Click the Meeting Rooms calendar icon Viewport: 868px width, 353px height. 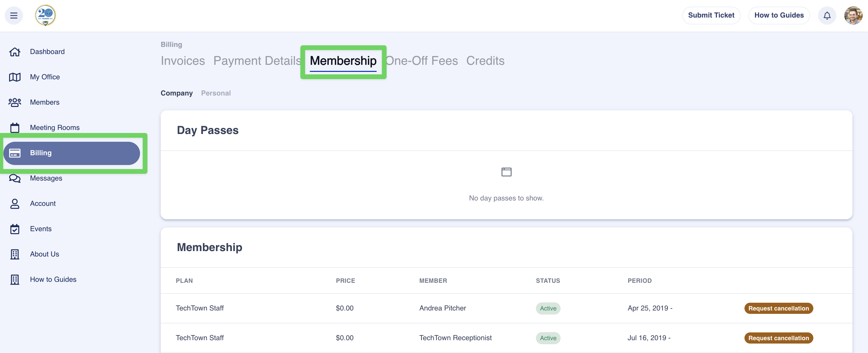15,128
